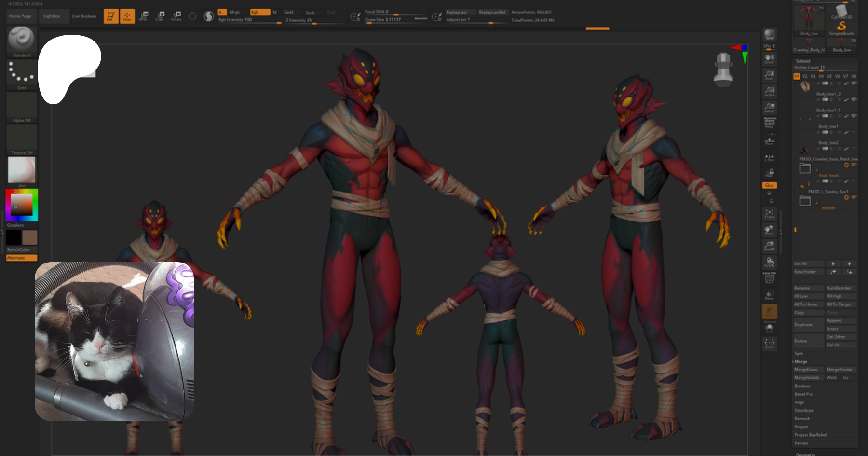This screenshot has height=456, width=868.
Task: Toggle Persp perspective view
Action: pos(769,123)
